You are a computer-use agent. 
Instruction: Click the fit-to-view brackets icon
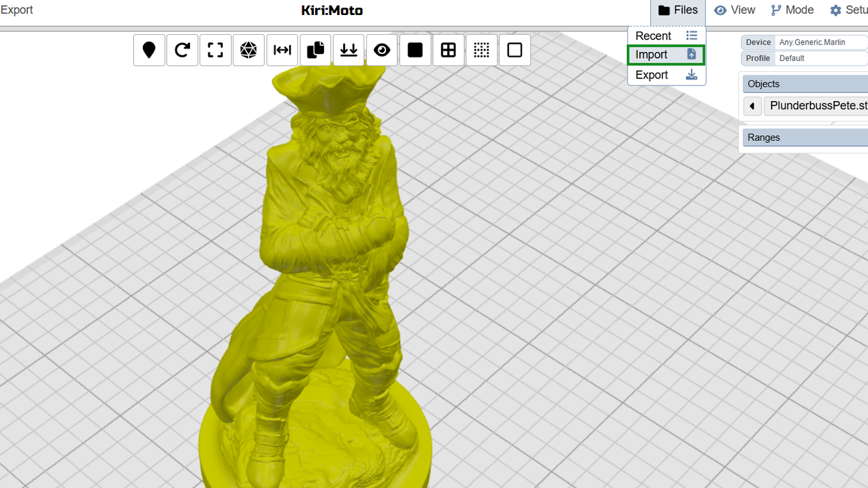pyautogui.click(x=215, y=50)
